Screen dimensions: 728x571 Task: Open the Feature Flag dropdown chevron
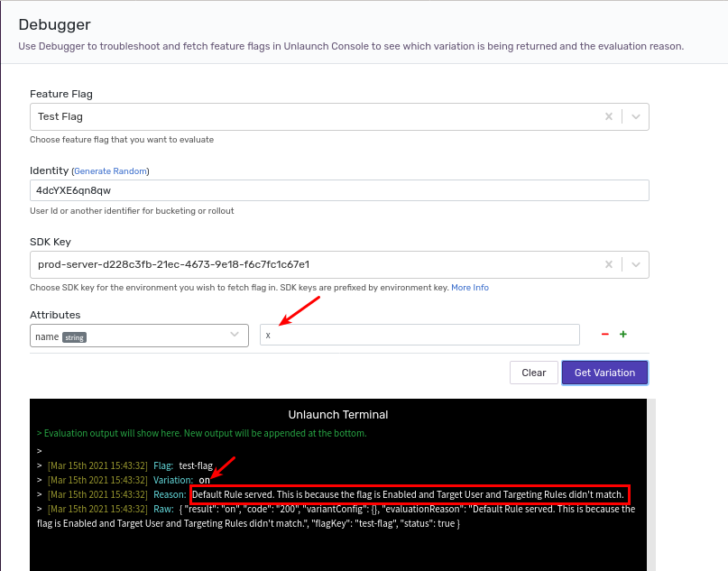click(636, 116)
